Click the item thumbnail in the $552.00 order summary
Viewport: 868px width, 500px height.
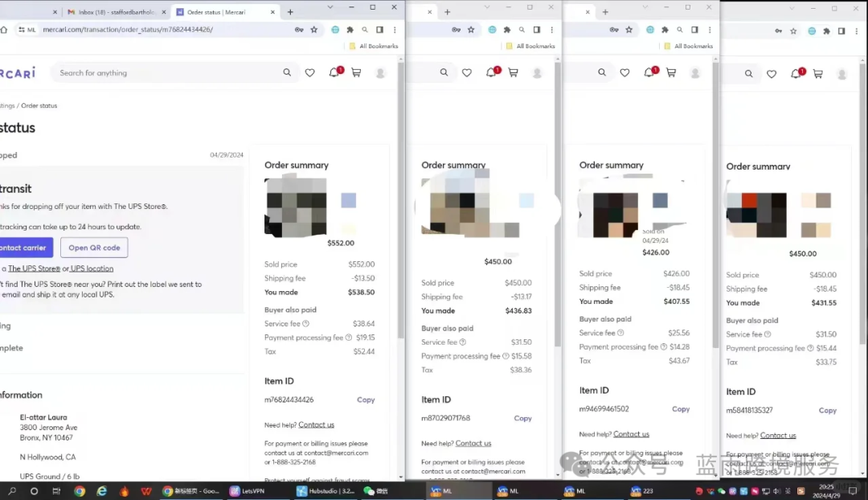coord(296,207)
